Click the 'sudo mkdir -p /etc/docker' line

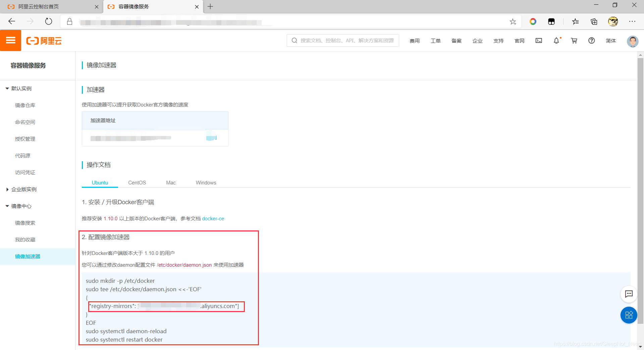120,281
